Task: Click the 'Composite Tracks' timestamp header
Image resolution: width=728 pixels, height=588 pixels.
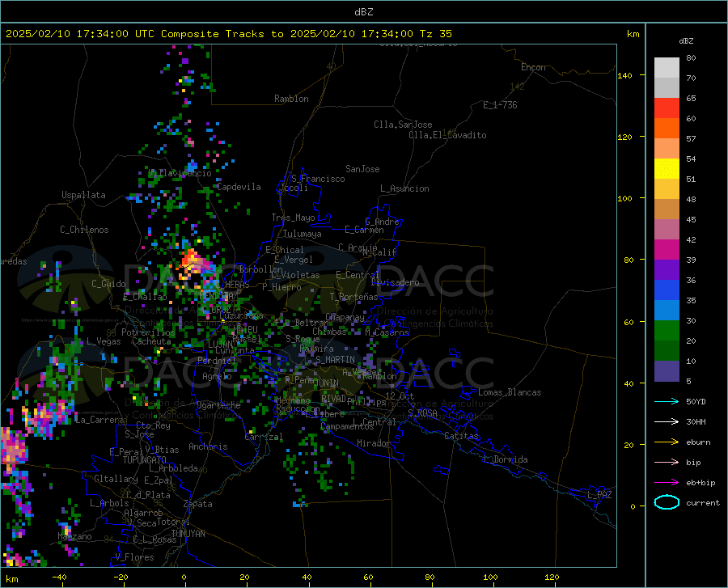Action: 228,33
